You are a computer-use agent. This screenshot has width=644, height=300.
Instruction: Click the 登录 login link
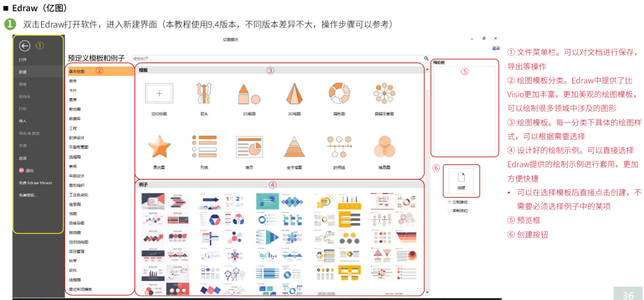(x=496, y=48)
